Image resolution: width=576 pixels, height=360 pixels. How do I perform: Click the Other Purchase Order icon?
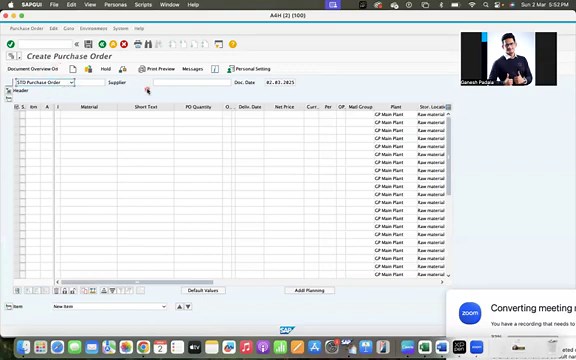88,69
